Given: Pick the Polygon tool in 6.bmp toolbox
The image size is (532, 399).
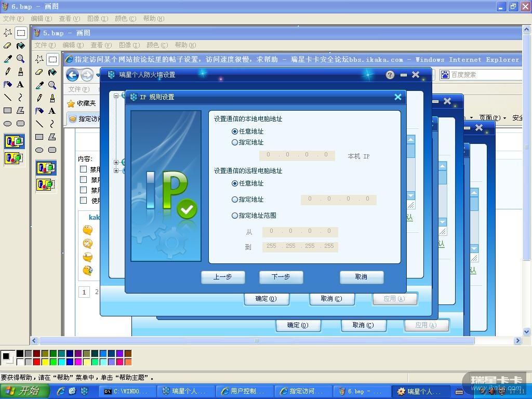Looking at the screenshot, I should (x=21, y=110).
